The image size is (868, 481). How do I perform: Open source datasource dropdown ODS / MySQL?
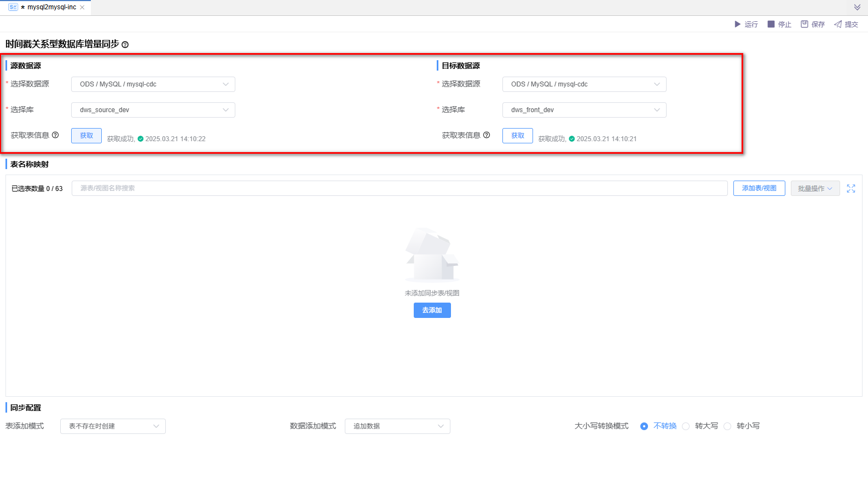(153, 84)
